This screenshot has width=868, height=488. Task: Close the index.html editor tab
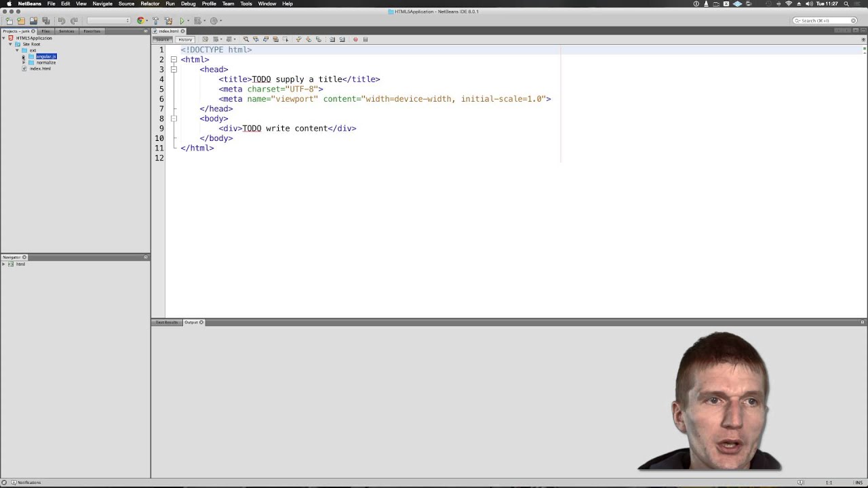click(182, 31)
